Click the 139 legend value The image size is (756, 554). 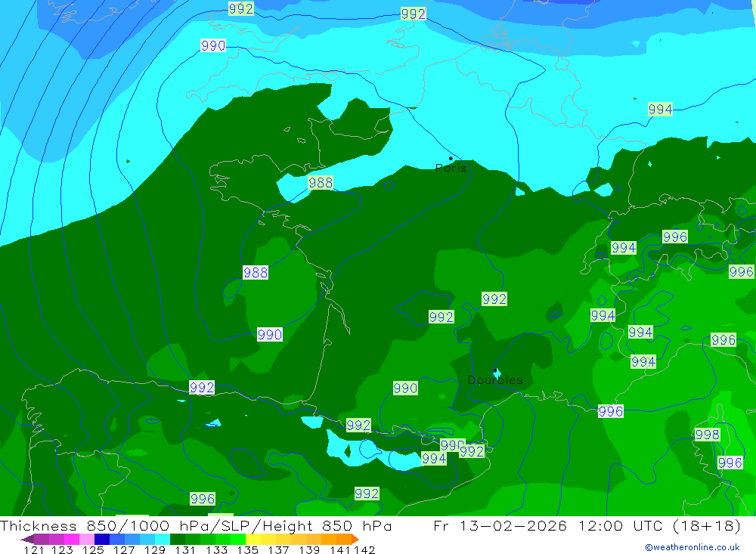(309, 549)
